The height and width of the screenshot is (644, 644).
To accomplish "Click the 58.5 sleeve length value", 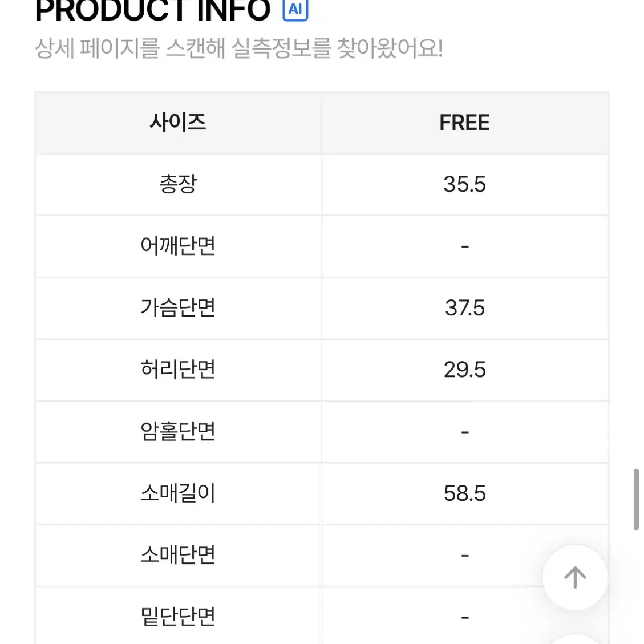I will (x=464, y=493).
